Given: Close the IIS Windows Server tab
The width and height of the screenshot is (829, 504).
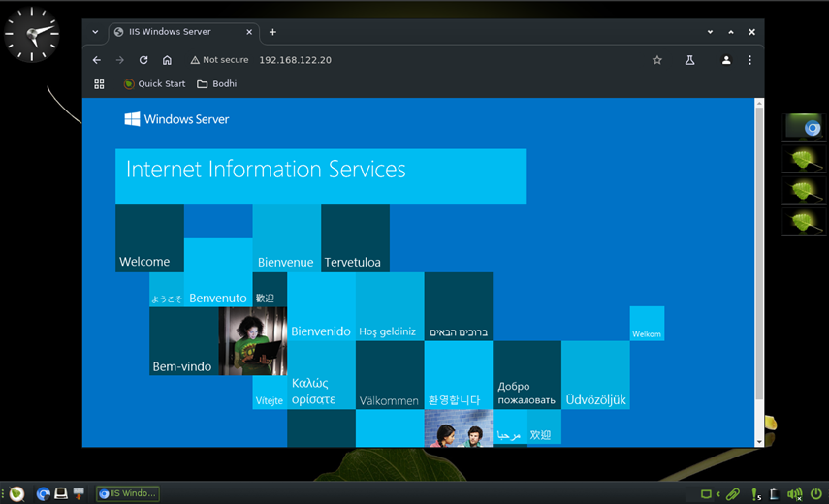Looking at the screenshot, I should [x=249, y=32].
